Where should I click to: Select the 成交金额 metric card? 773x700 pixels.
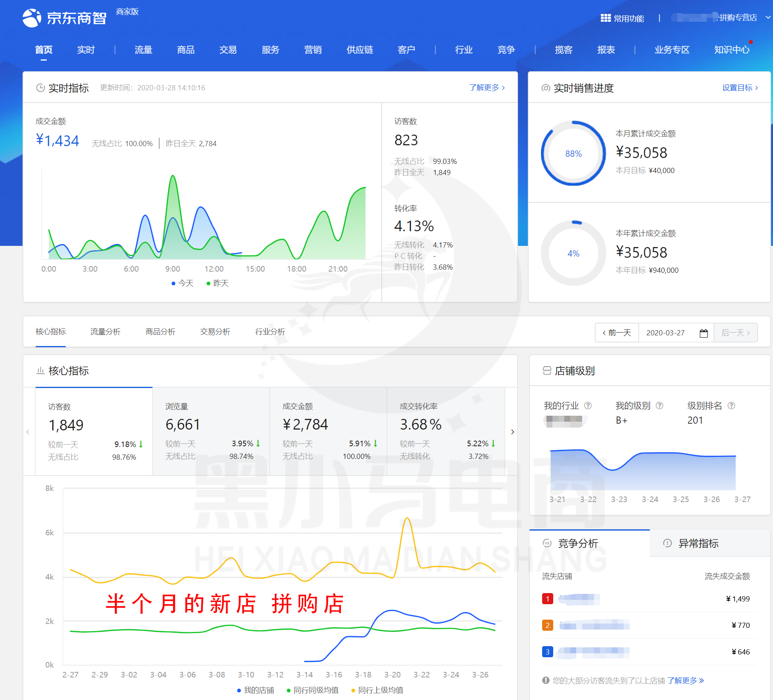(x=328, y=431)
